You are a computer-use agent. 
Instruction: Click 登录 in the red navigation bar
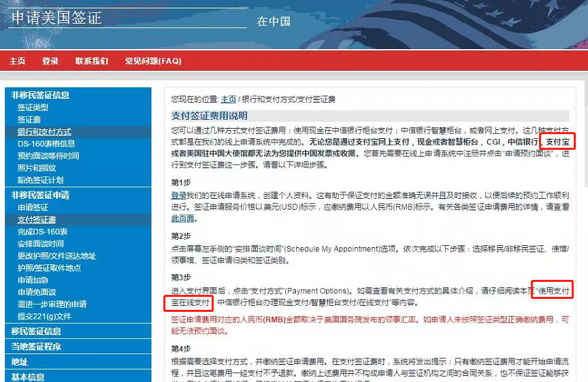pyautogui.click(x=50, y=61)
